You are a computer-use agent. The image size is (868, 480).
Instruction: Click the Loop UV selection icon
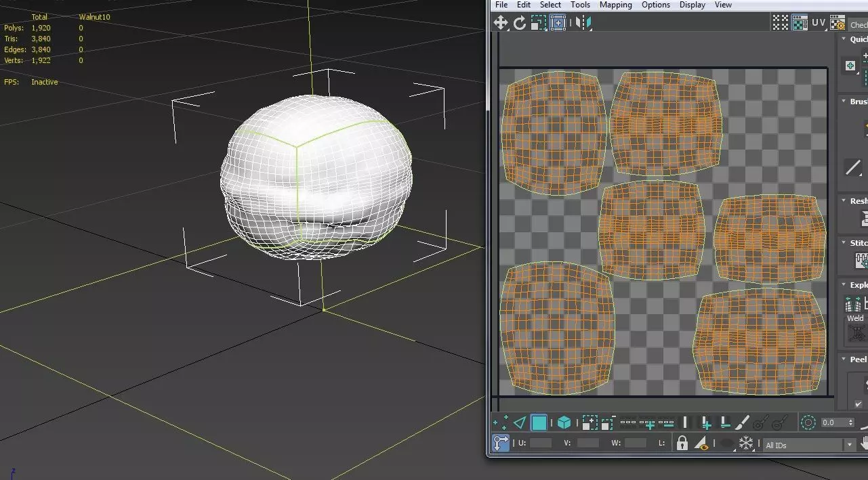tap(628, 423)
